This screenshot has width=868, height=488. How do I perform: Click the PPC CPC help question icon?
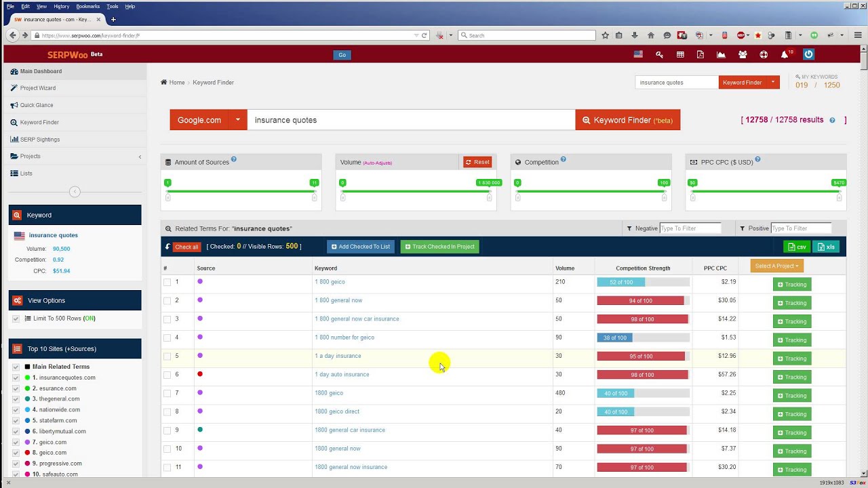[x=757, y=159]
